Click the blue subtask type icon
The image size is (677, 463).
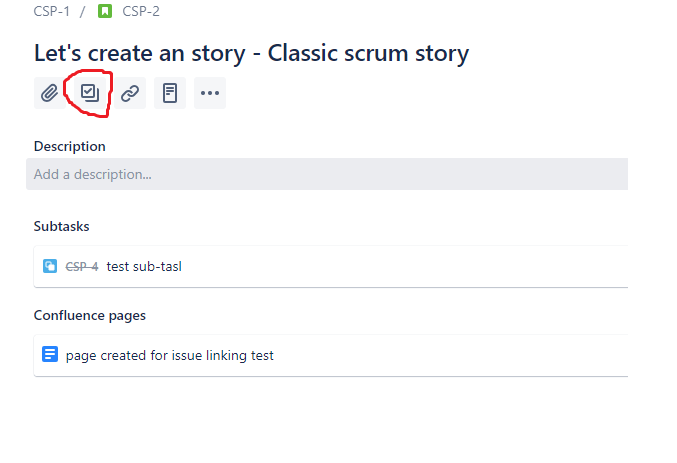[50, 266]
